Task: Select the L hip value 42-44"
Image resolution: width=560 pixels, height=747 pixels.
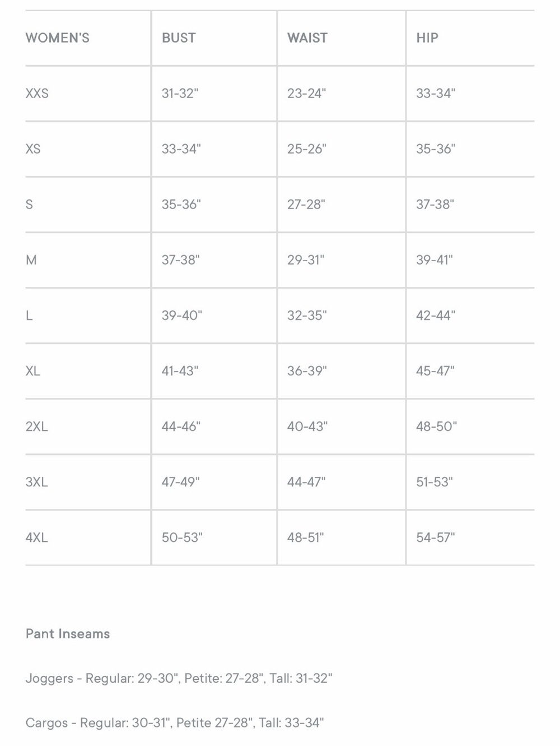Action: pos(436,315)
